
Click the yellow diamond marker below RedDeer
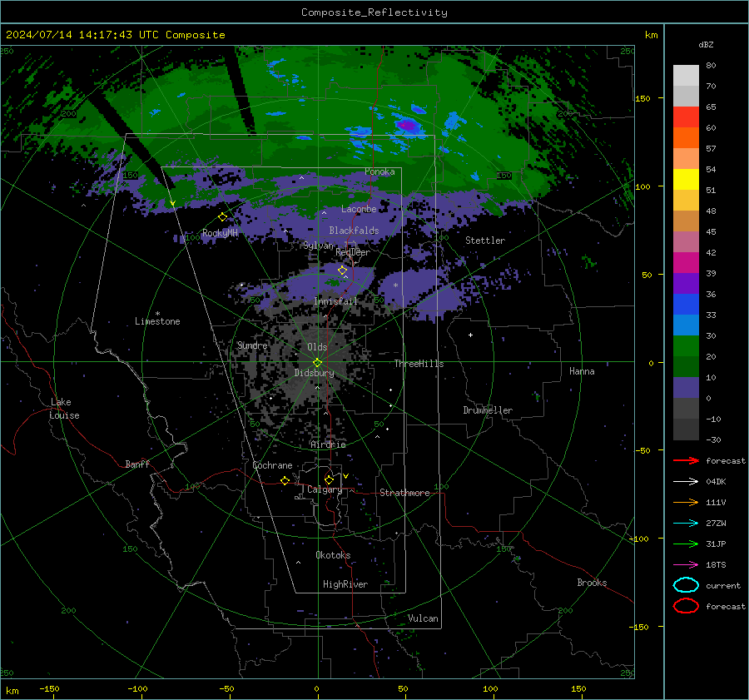tap(343, 271)
